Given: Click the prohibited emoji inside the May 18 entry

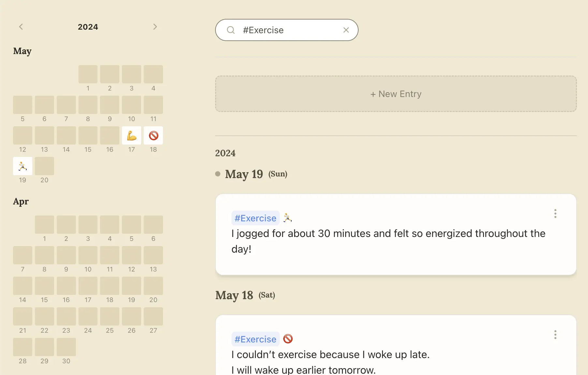Looking at the screenshot, I should point(288,339).
